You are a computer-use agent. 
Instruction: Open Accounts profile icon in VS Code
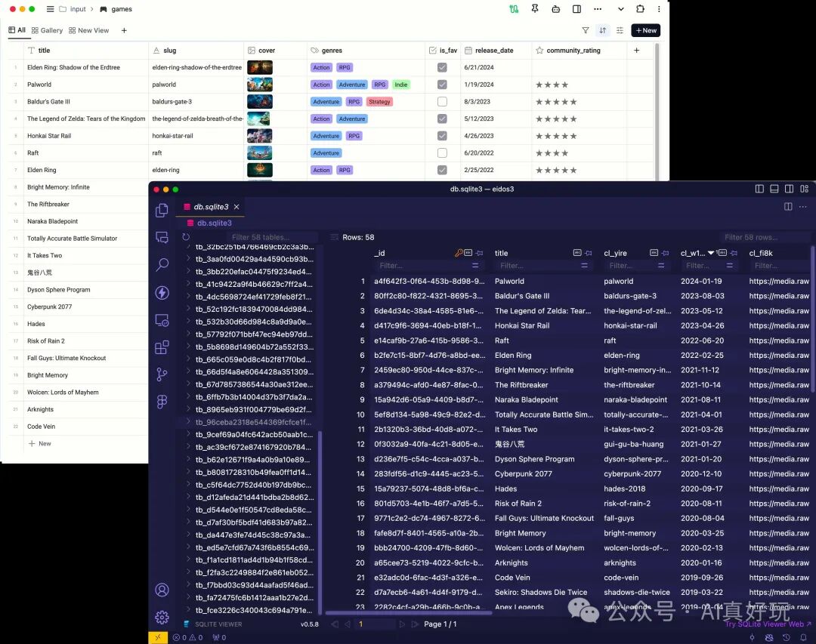[162, 590]
